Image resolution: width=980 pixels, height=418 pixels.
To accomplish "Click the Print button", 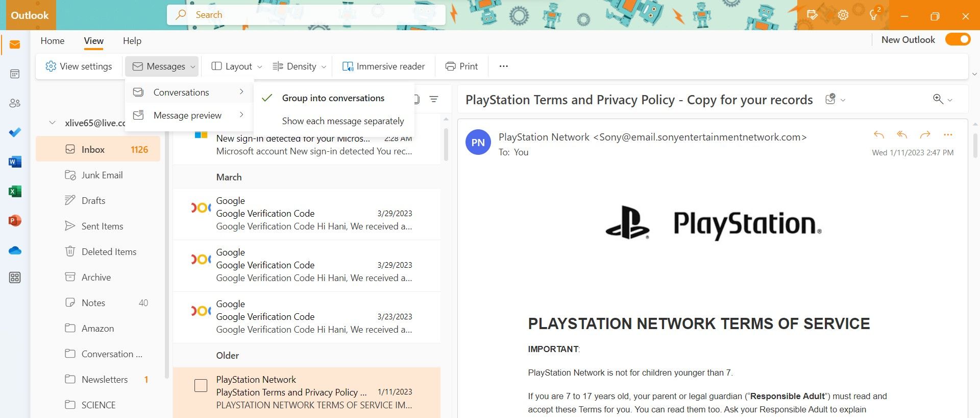I will [461, 66].
